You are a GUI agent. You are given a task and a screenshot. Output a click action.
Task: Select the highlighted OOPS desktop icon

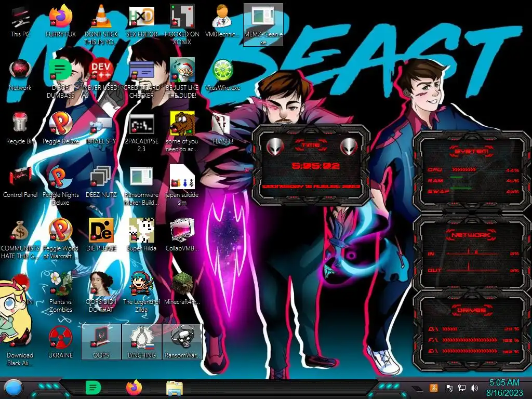click(101, 342)
